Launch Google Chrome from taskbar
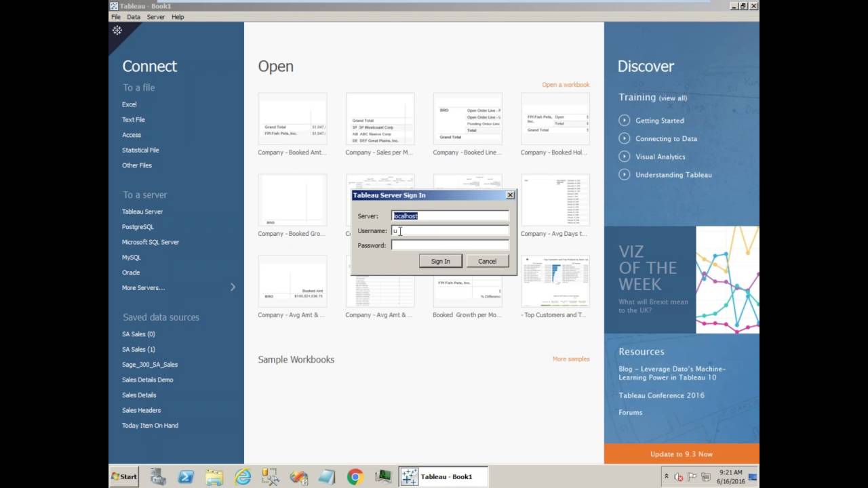Image resolution: width=868 pixels, height=488 pixels. pyautogui.click(x=355, y=477)
